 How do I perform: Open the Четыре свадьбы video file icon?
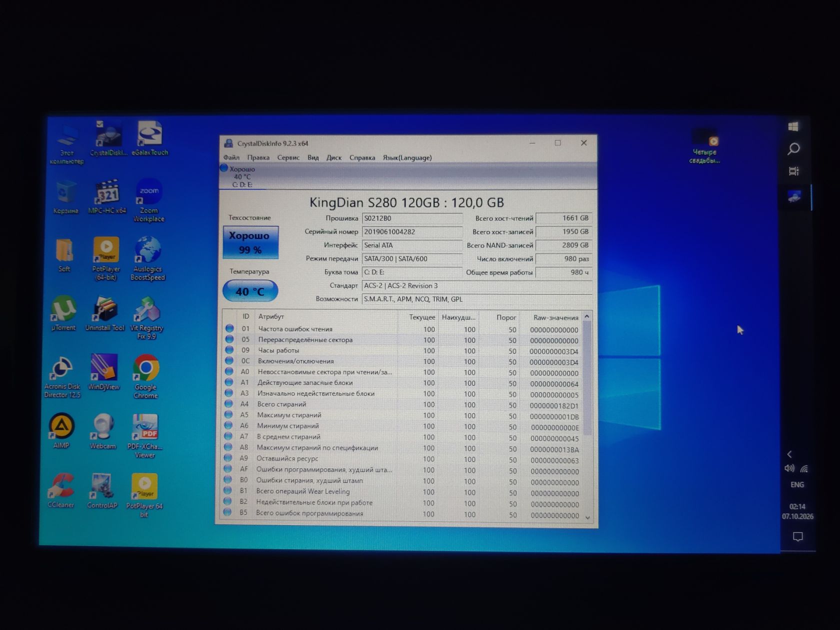[704, 146]
